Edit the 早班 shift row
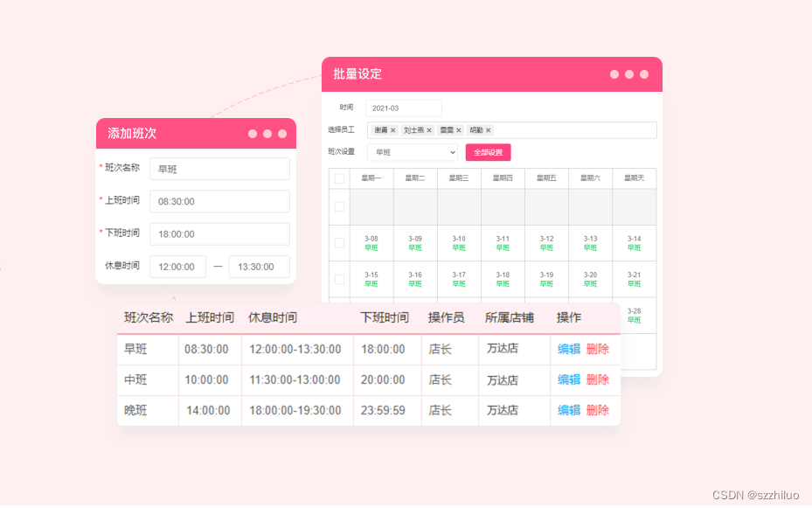812x508 pixels. tap(569, 349)
